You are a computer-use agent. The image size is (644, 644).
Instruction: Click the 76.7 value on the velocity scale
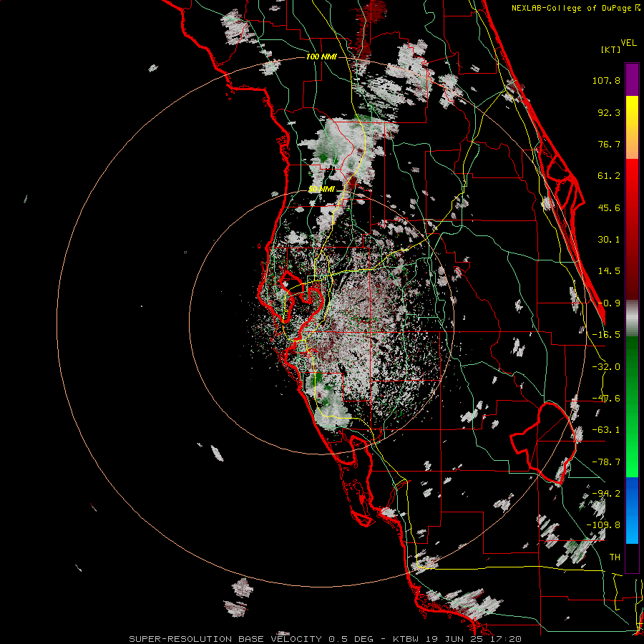609,144
